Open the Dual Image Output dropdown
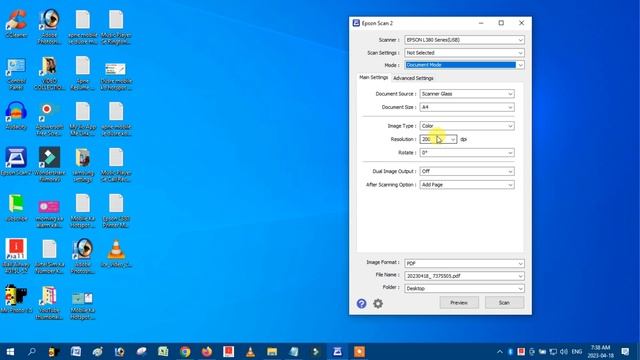The width and height of the screenshot is (640, 360). pos(467,171)
